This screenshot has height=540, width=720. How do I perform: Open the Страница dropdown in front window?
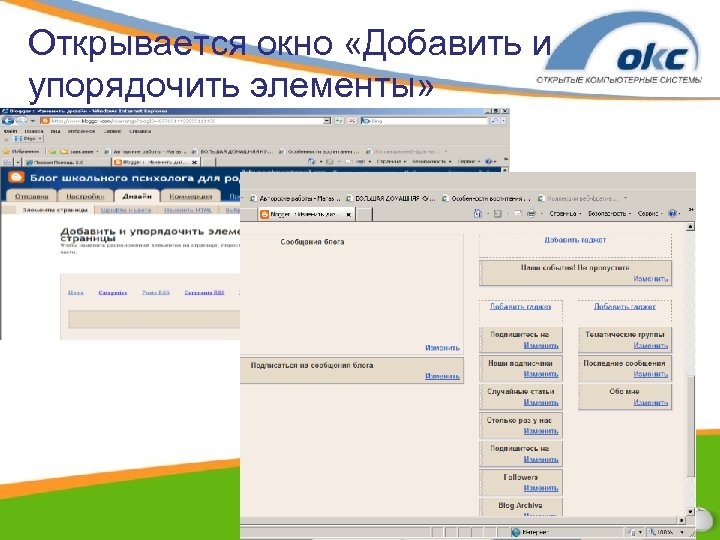click(x=565, y=214)
